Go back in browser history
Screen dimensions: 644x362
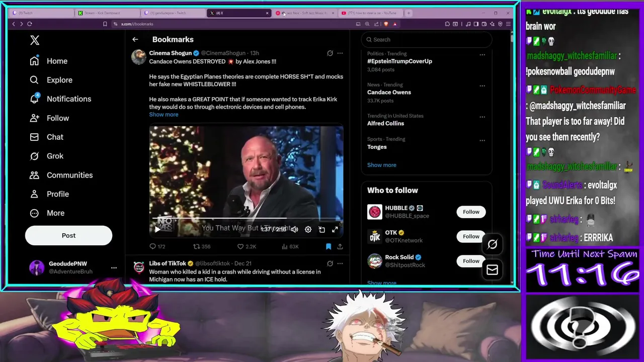(14, 24)
